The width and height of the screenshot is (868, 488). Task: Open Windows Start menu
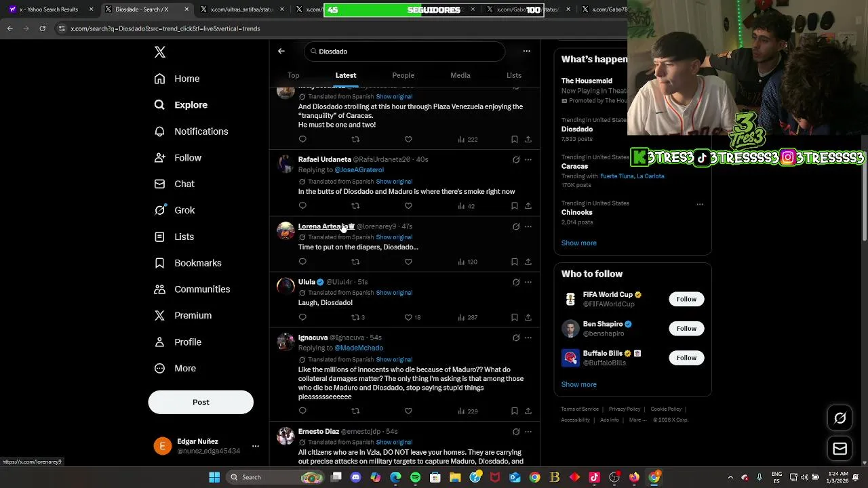coord(214,477)
